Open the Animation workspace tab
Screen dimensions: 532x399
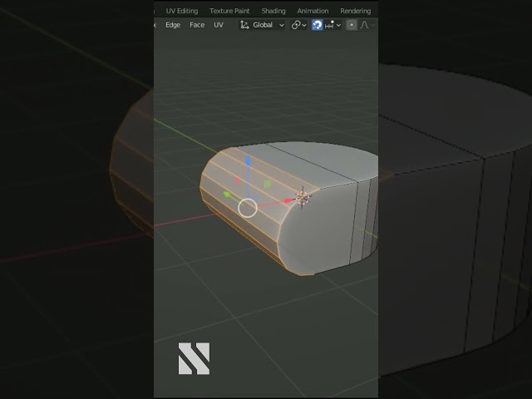[313, 11]
